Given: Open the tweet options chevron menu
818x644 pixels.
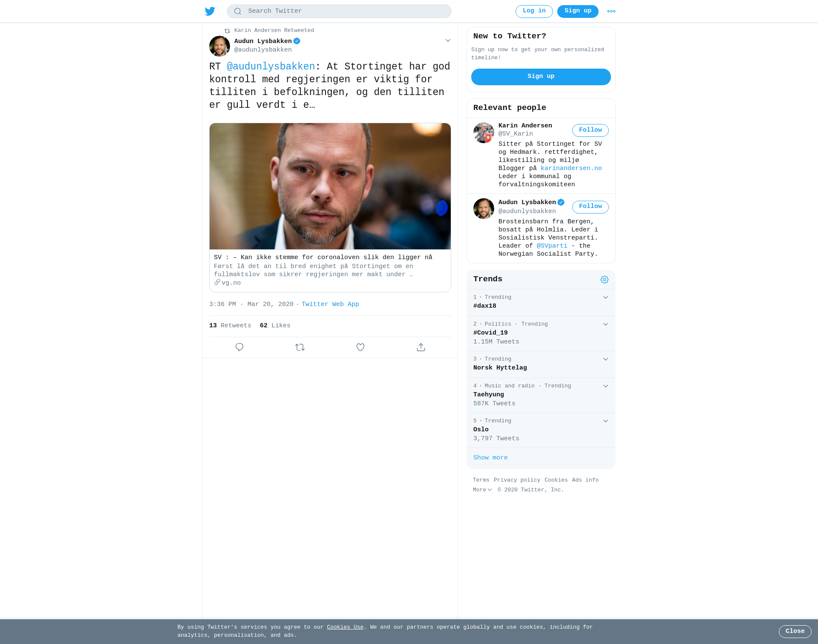Looking at the screenshot, I should (448, 40).
